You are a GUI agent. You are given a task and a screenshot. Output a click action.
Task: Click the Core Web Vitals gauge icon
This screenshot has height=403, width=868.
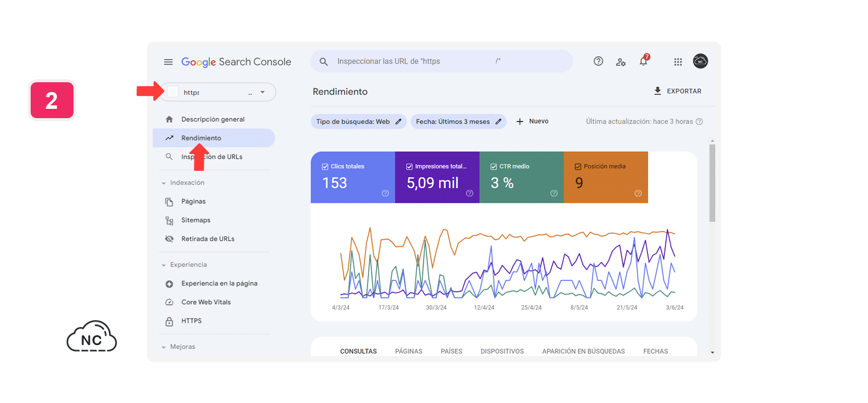click(169, 302)
